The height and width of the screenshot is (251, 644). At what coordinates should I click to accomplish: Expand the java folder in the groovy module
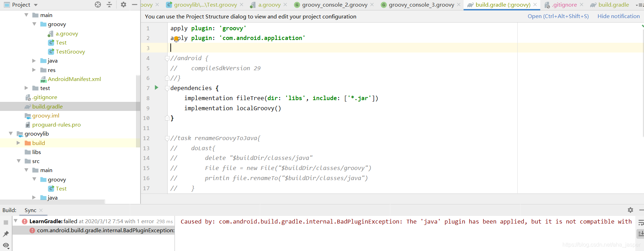[34, 60]
